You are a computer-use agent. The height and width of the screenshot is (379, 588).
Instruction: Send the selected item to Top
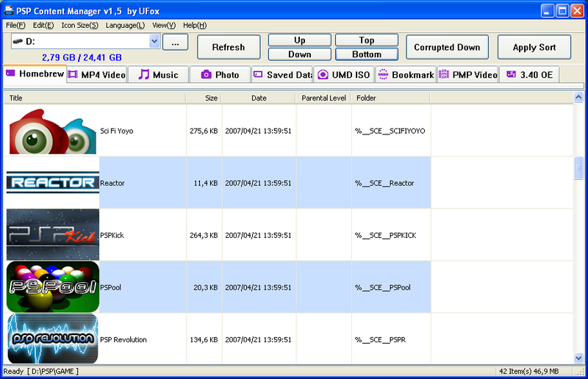click(366, 40)
